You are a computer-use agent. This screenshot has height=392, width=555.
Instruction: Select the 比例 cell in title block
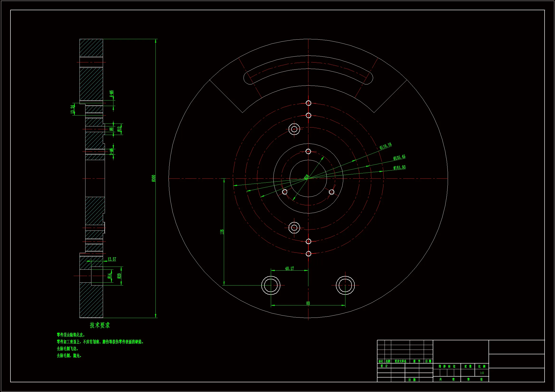[482, 366]
